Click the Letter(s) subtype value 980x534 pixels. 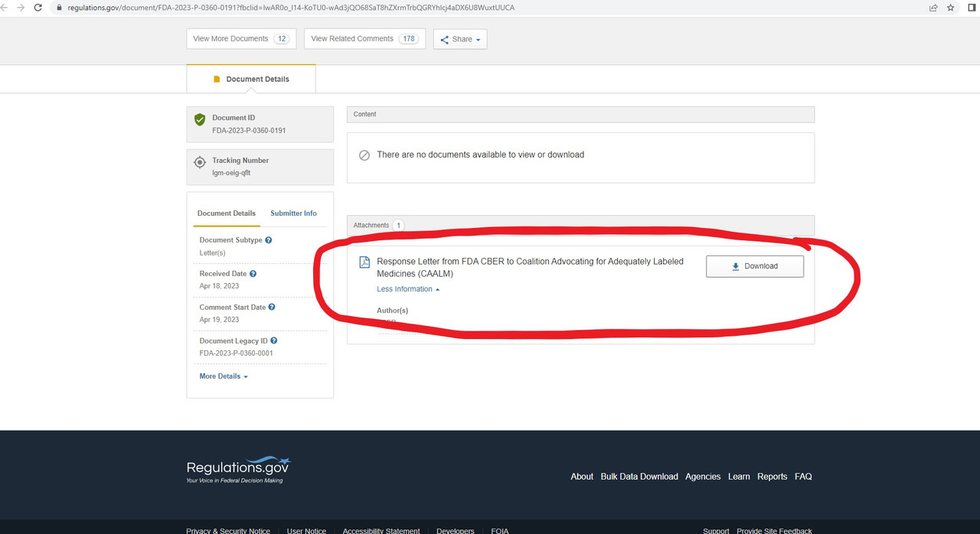tap(212, 252)
